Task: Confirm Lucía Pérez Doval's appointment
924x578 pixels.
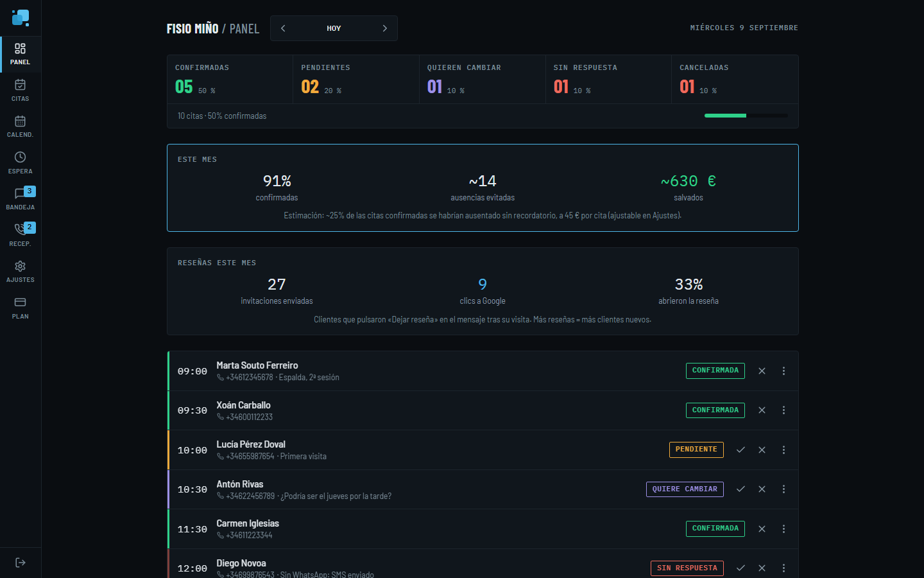Action: 740,450
